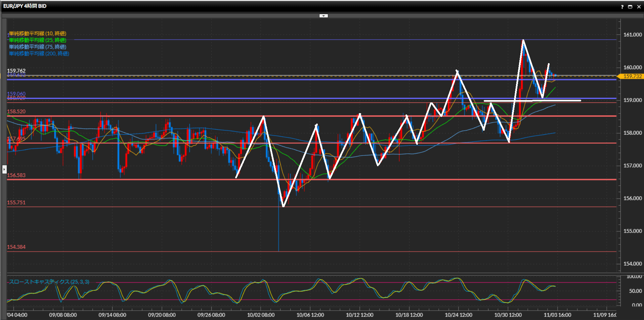Select the 155.751 horizontal line label

tap(16, 202)
